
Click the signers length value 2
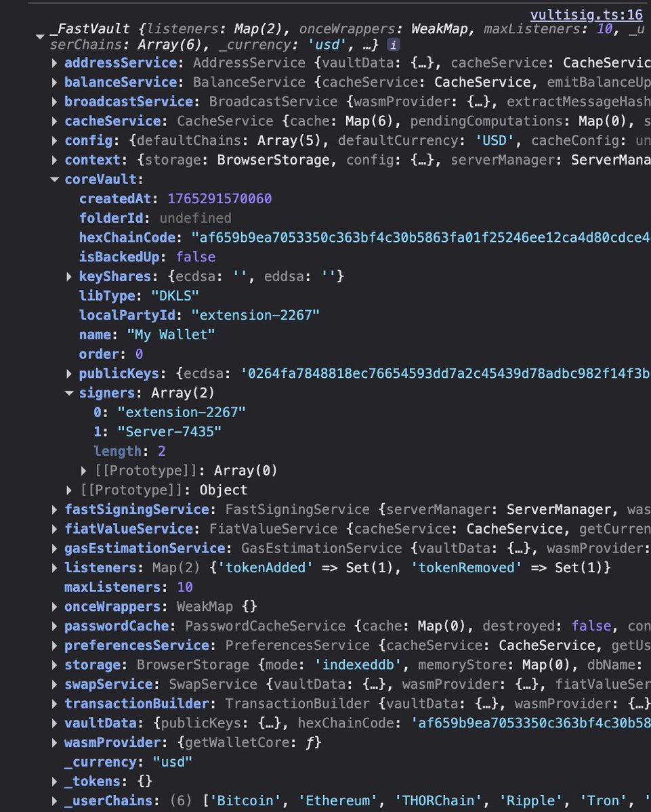coord(162,451)
